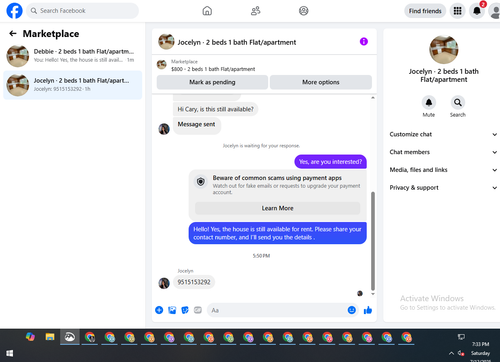The height and width of the screenshot is (362, 500).
Task: Click the Facebook logo
Action: 14,11
